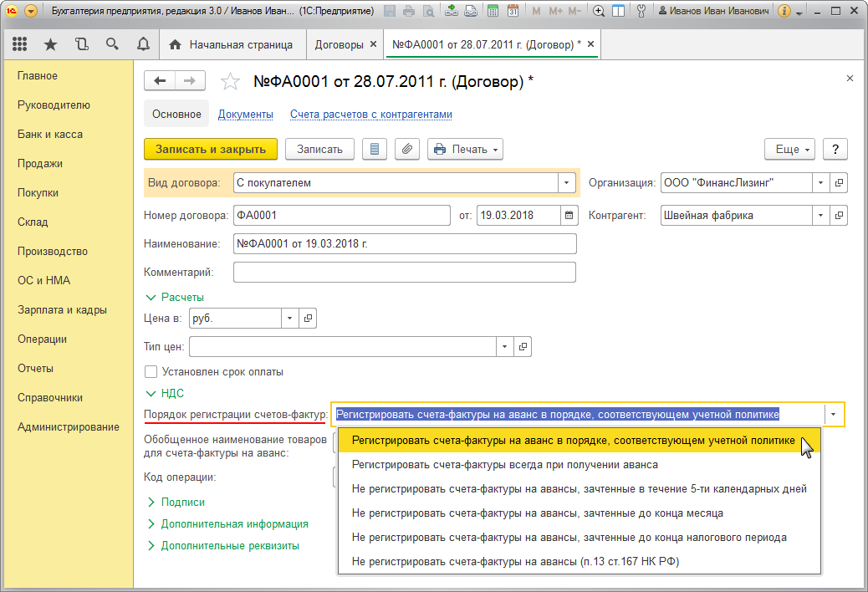Select option 'в порядке, соответствующем учетной политике'
The width and height of the screenshot is (868, 592).
coord(579,441)
